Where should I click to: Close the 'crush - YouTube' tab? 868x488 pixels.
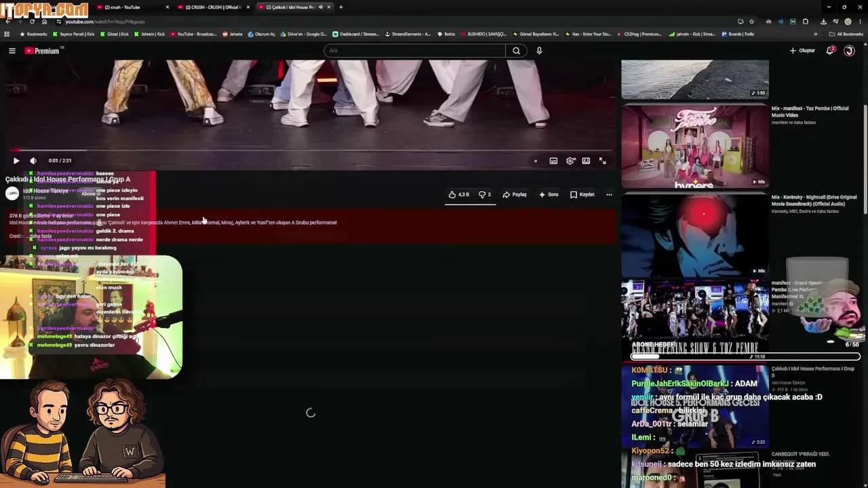[x=167, y=7]
